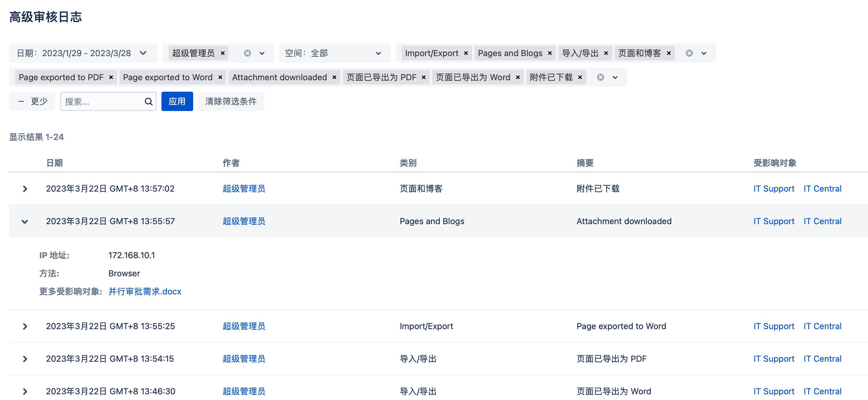Collapse filters with the 更少 button
Screen dimensions: 868x400
[32, 101]
